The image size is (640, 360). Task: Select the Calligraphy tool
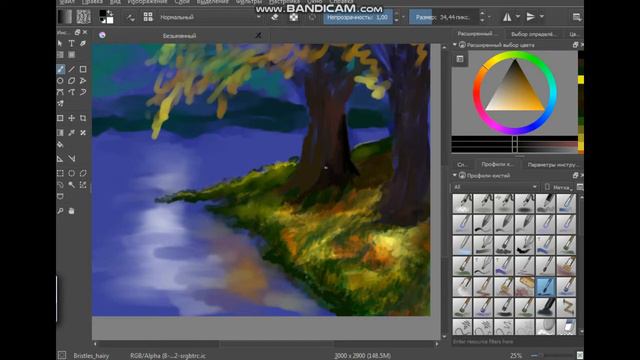(83, 43)
